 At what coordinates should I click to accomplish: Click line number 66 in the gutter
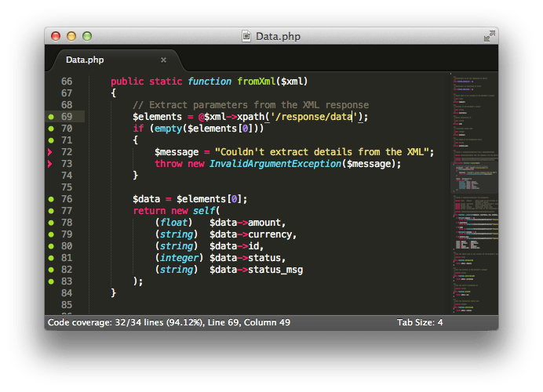click(x=66, y=82)
